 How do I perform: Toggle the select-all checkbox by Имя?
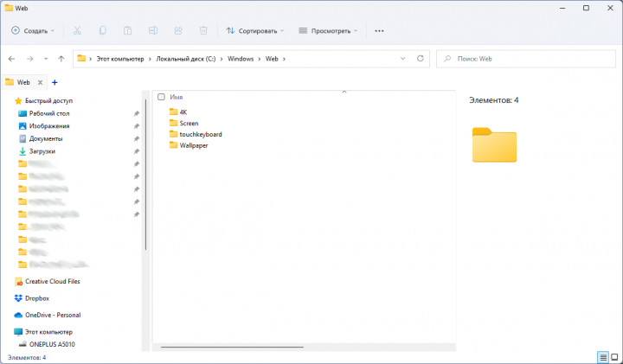tap(161, 97)
